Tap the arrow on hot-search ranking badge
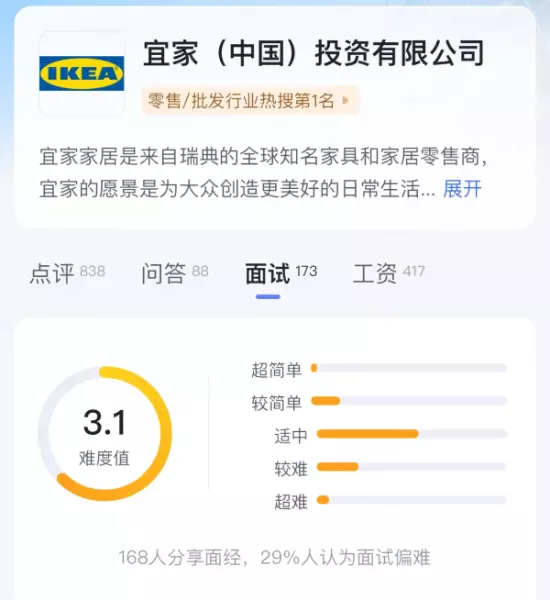This screenshot has height=600, width=550. click(345, 101)
